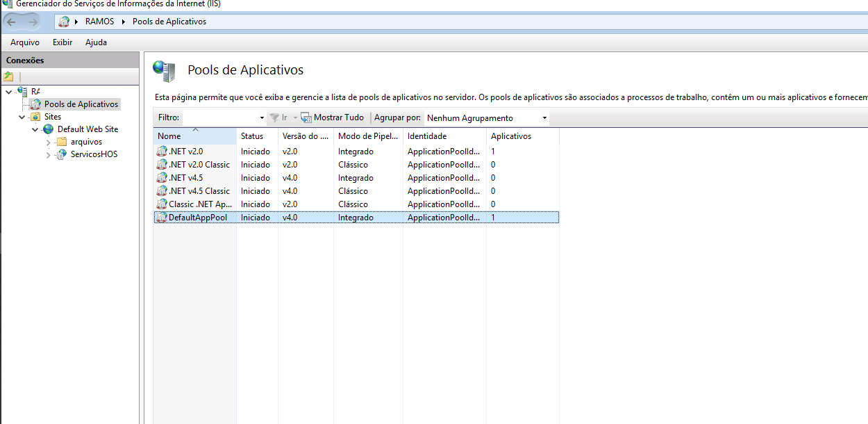This screenshot has height=424, width=868.
Task: Click the ServicosHOS application icon
Action: pyautogui.click(x=62, y=154)
